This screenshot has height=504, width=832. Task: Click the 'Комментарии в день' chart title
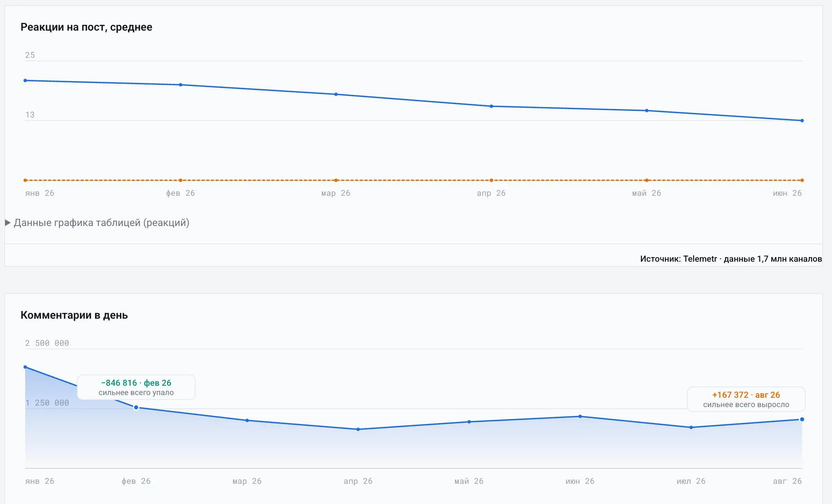(74, 315)
